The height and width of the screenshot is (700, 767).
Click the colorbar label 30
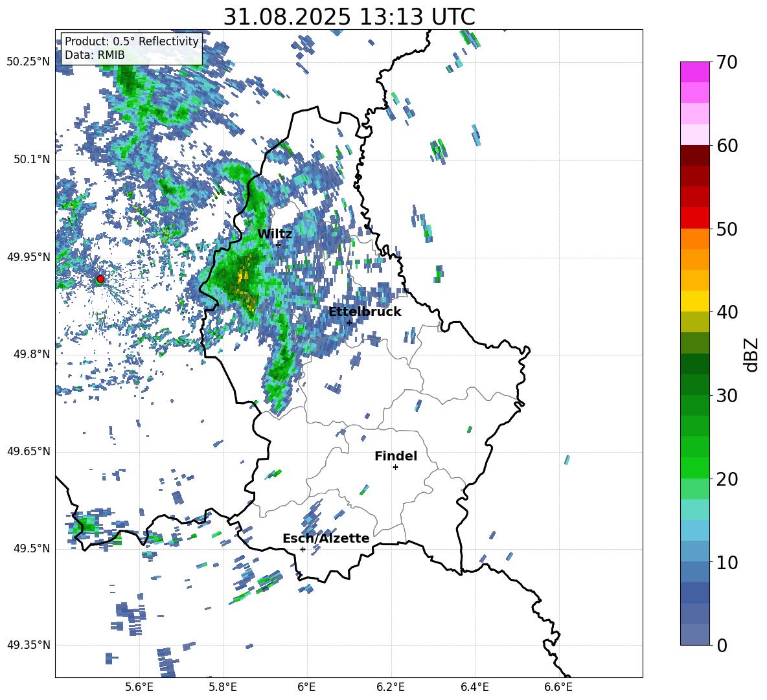(x=727, y=396)
